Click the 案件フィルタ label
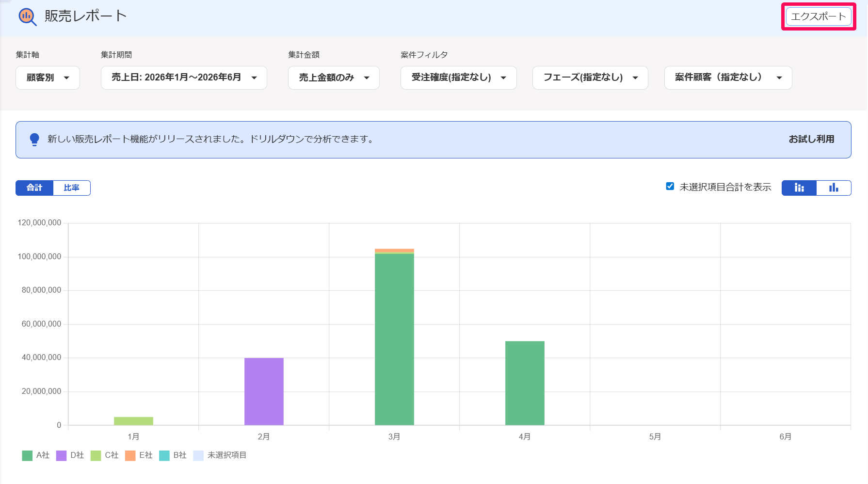Screen dimensions: 868x484 (x=424, y=55)
